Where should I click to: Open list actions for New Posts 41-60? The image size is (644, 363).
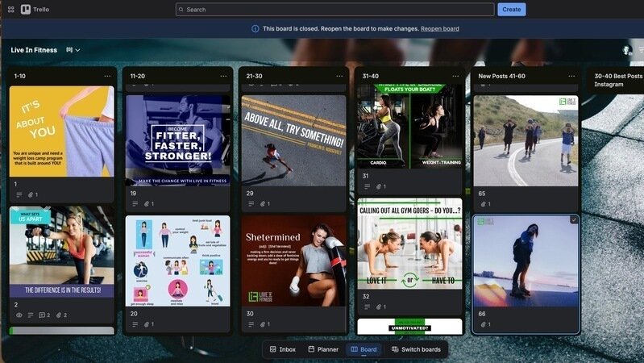tap(571, 76)
